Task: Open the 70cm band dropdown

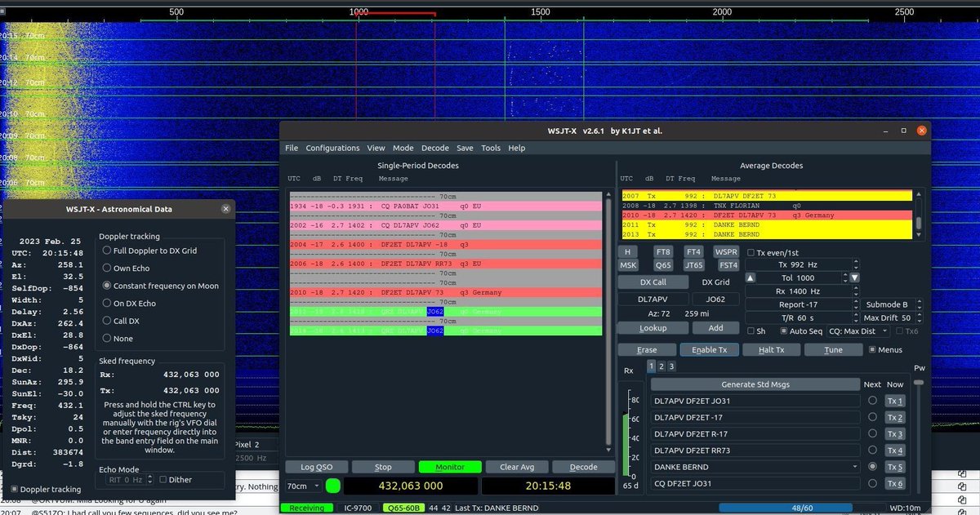Action: (x=303, y=486)
